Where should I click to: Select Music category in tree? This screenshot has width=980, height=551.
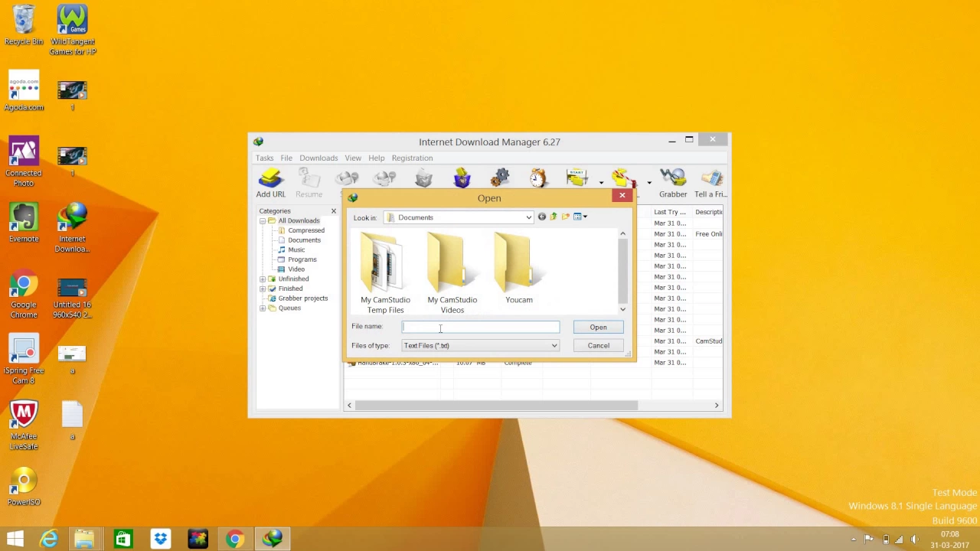pyautogui.click(x=296, y=250)
